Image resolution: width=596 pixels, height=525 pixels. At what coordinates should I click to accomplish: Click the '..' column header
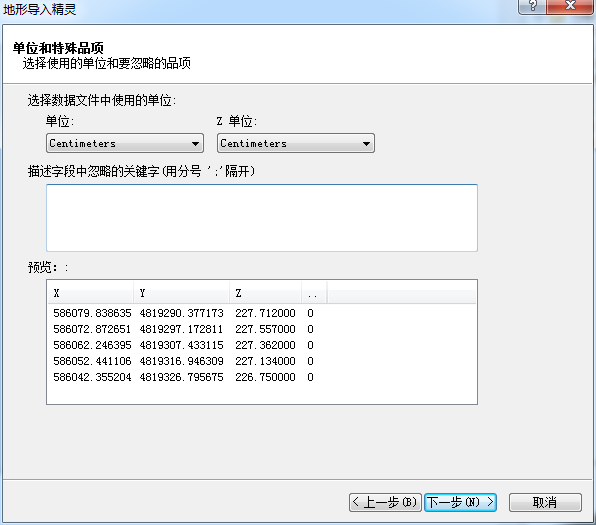(314, 293)
